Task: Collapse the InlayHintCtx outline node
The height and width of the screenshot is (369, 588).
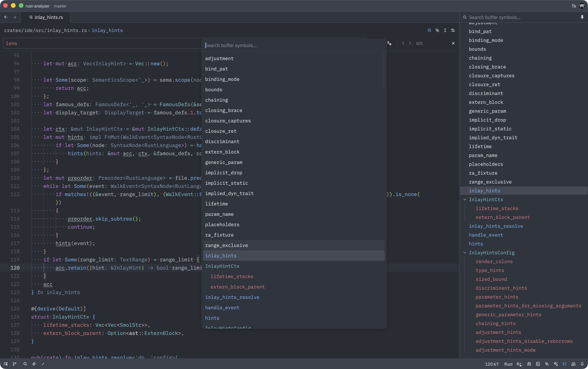Action: (465, 200)
